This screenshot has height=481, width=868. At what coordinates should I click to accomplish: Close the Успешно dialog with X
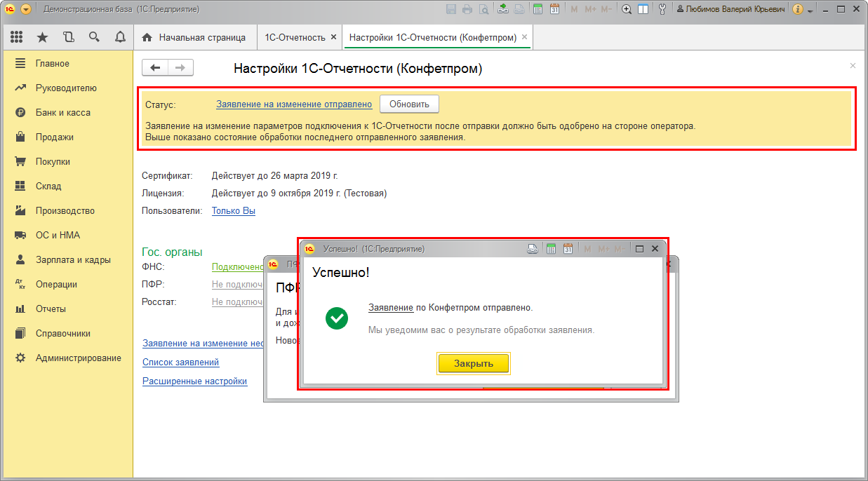[655, 249]
